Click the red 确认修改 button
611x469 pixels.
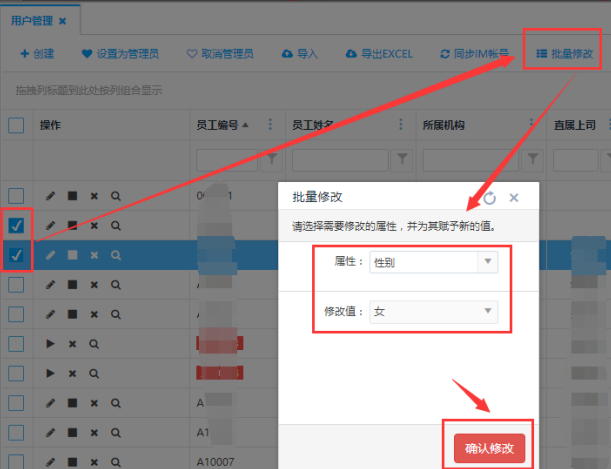489,448
